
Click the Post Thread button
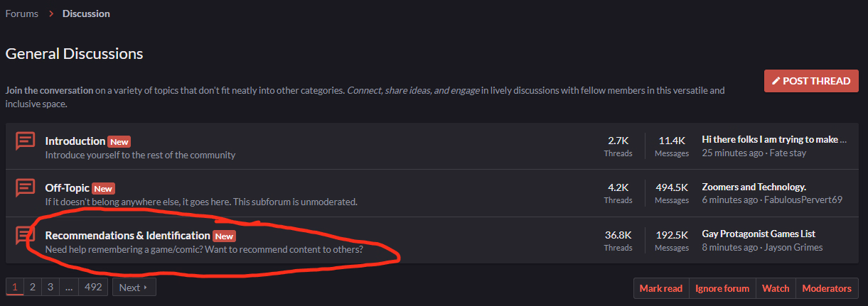tap(811, 81)
